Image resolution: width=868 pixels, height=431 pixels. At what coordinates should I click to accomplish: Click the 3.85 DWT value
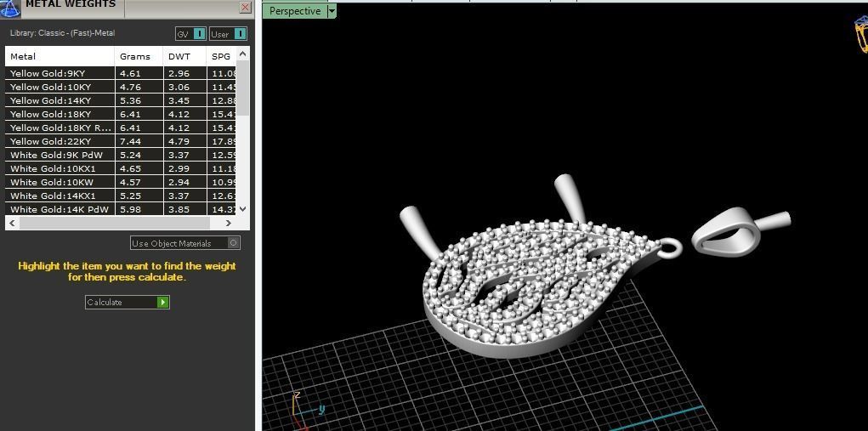tap(179, 209)
